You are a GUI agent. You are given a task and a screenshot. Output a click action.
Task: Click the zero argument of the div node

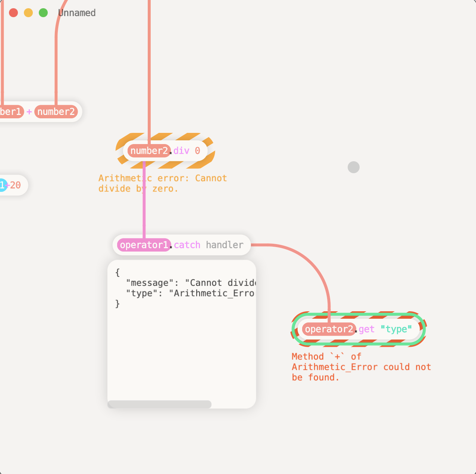198,151
